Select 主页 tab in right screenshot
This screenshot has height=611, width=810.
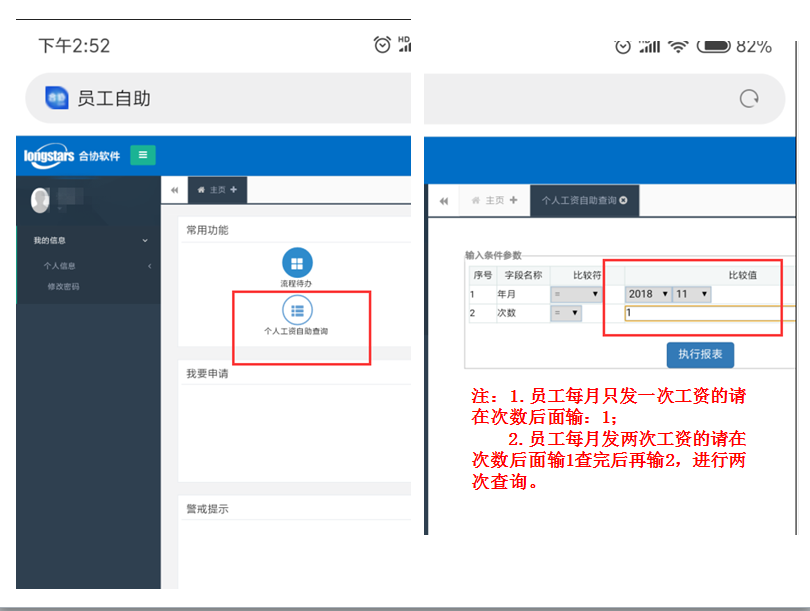(494, 200)
